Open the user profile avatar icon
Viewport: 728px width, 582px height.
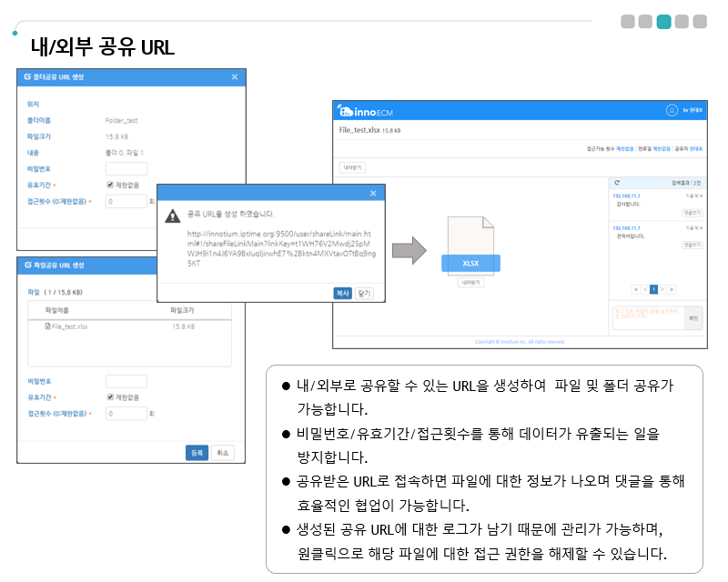point(672,110)
